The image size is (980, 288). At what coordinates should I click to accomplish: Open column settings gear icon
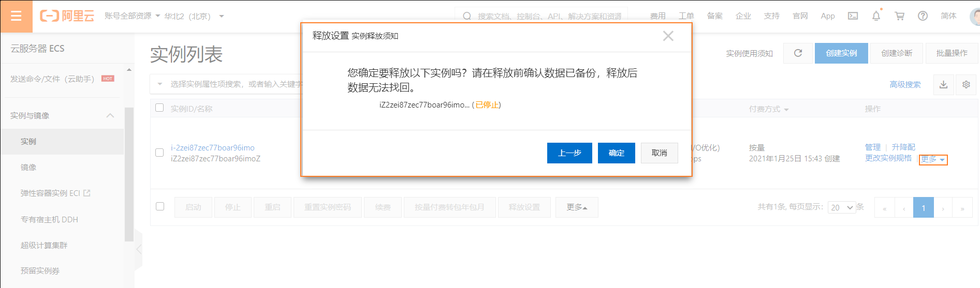966,84
